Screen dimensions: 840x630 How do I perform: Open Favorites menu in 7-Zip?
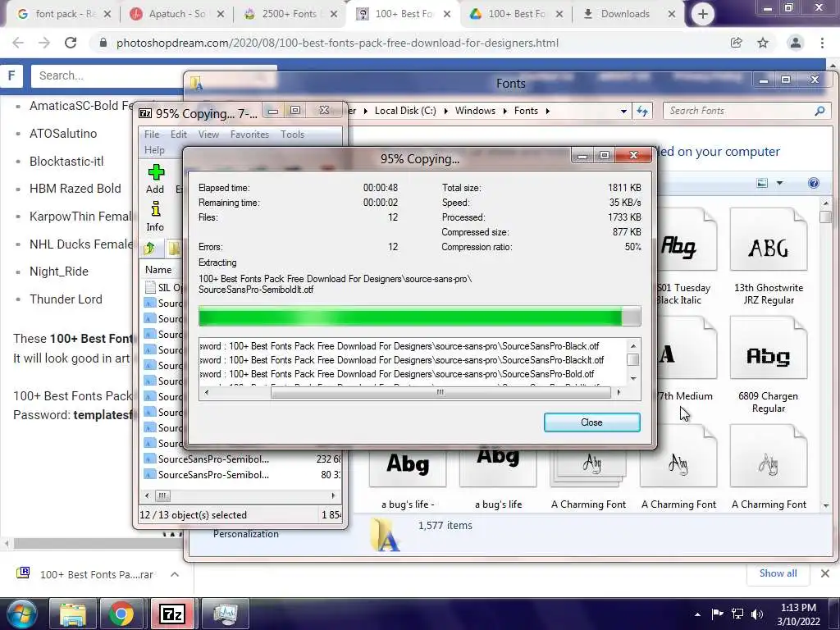(249, 135)
